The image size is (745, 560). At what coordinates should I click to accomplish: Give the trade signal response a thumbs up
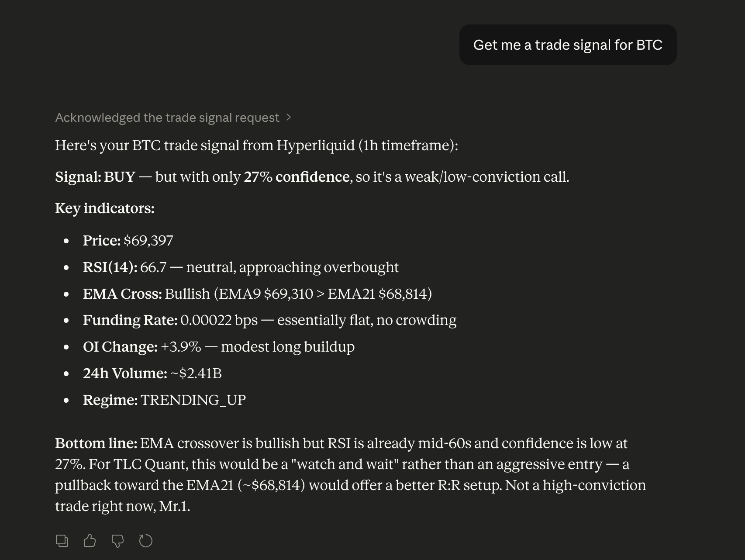(x=90, y=540)
